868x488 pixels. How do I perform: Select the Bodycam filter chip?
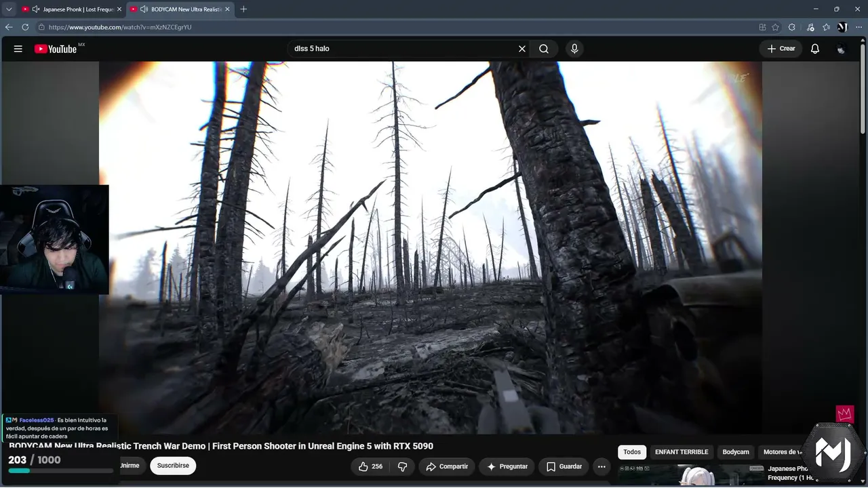pyautogui.click(x=736, y=452)
